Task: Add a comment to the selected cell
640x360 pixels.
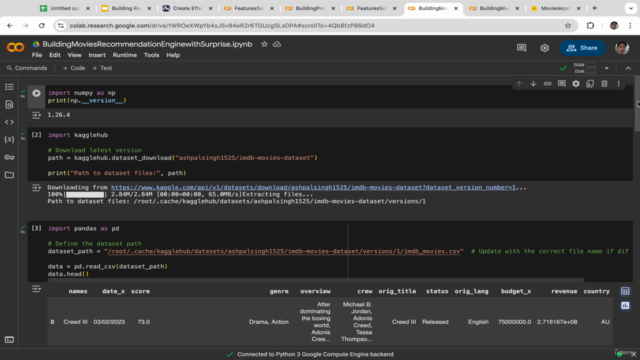Action: pos(562,84)
